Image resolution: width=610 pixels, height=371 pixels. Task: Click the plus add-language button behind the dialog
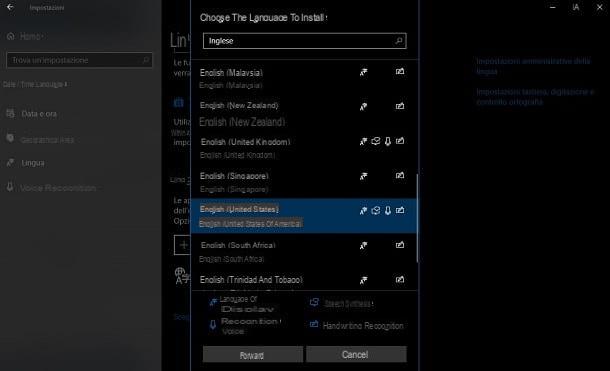pos(182,245)
